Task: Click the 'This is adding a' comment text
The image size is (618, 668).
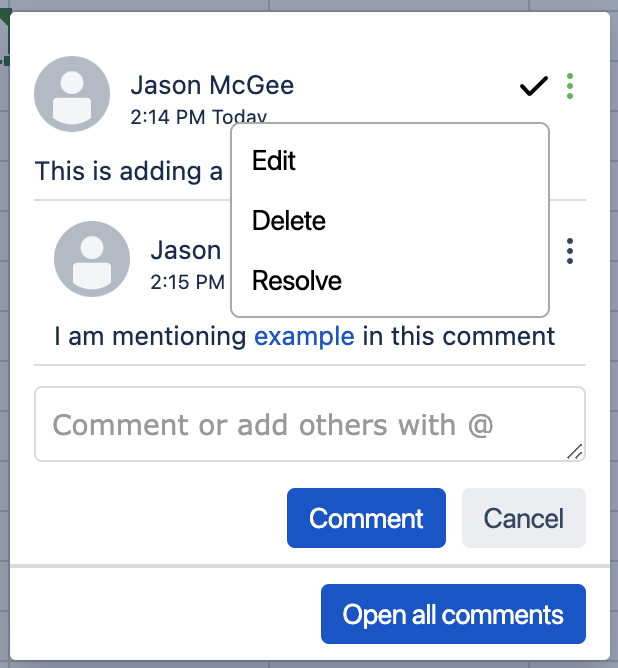Action: click(129, 171)
